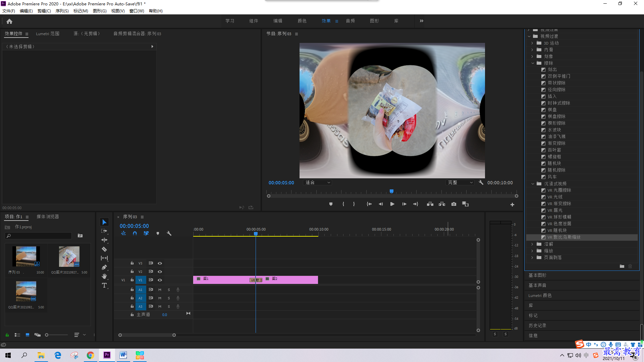This screenshot has height=362, width=644.
Task: Open the 序列(S) menu
Action: click(x=62, y=11)
